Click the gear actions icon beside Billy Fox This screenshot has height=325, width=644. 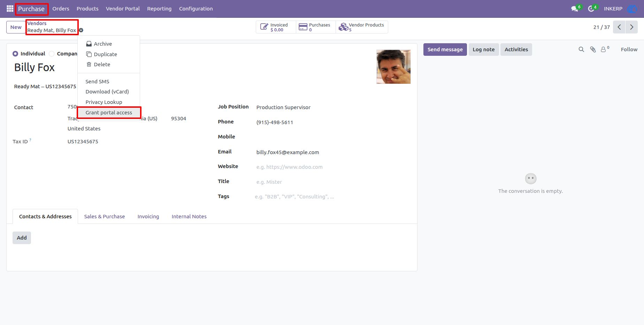point(81,30)
